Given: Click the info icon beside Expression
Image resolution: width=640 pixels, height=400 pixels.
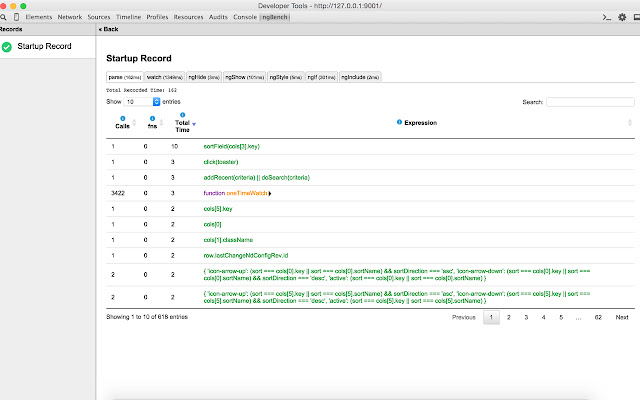Looking at the screenshot, I should pyautogui.click(x=399, y=122).
